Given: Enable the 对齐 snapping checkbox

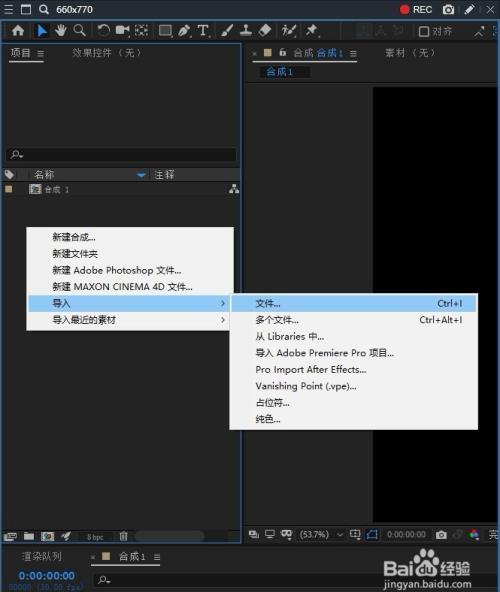Looking at the screenshot, I should 424,31.
